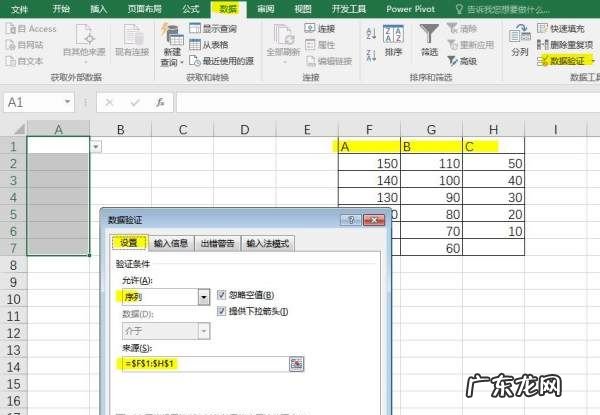Switch to the 出错警告 tab in dialog

pyautogui.click(x=217, y=243)
